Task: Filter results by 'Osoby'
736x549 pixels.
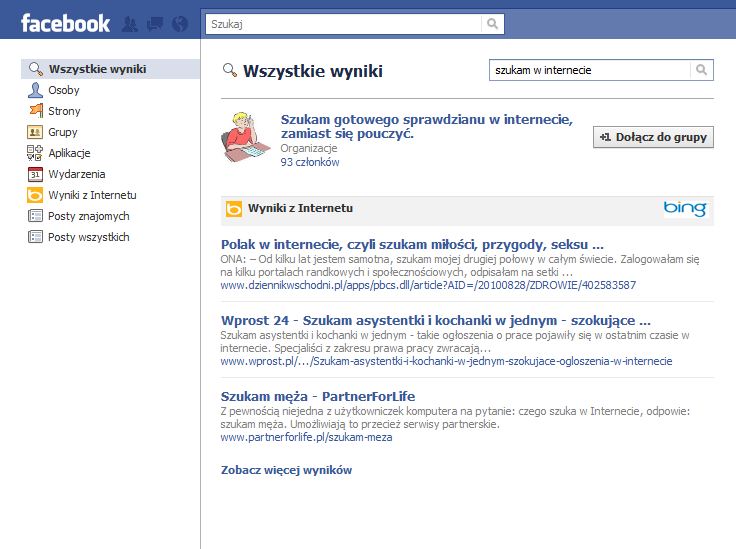Action: (63, 90)
